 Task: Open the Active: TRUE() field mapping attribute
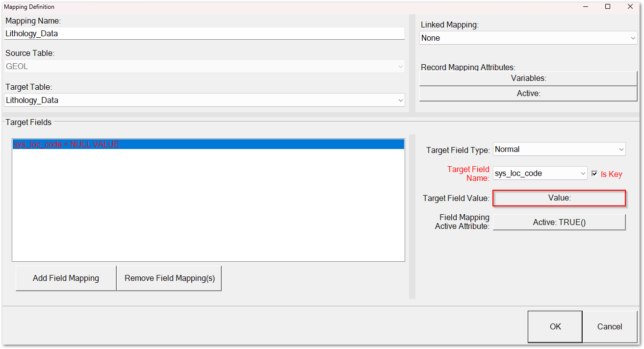point(559,222)
